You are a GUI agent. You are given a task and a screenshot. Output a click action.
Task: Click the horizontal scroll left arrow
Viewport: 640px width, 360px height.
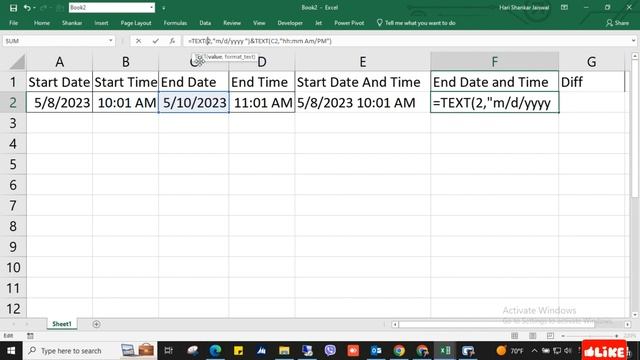pos(395,324)
